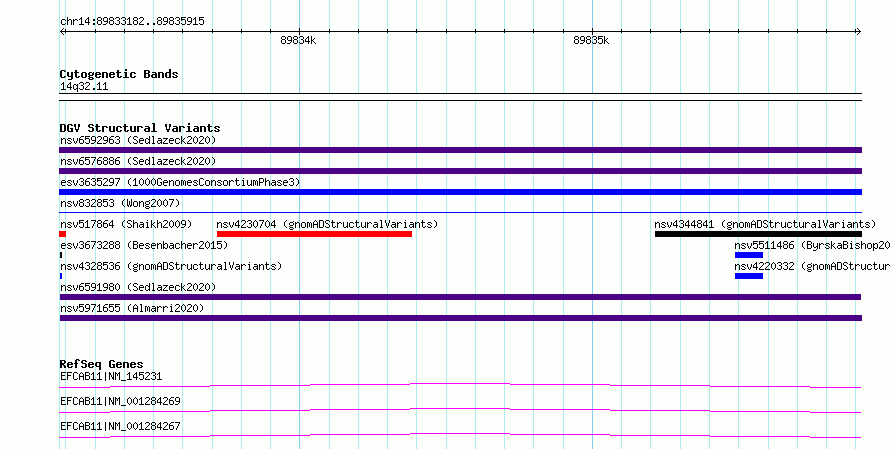Open the nsv4344841 gnomAD variant label
Screen dimensions: 890x449
click(x=765, y=224)
